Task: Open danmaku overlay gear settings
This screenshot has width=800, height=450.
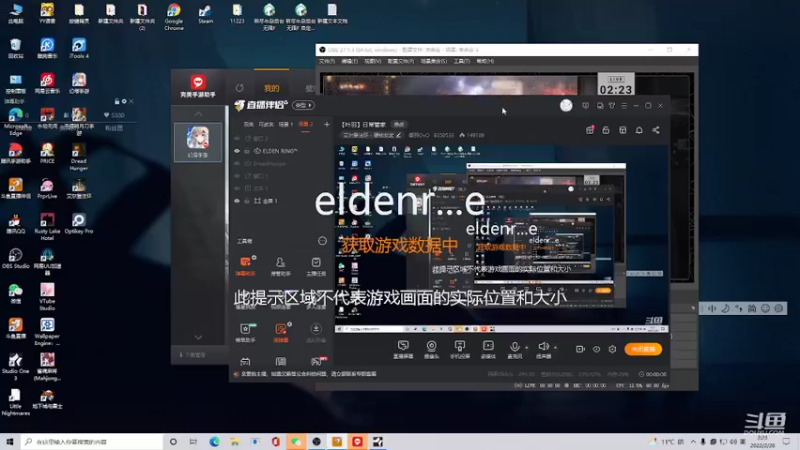Action: tap(124, 102)
